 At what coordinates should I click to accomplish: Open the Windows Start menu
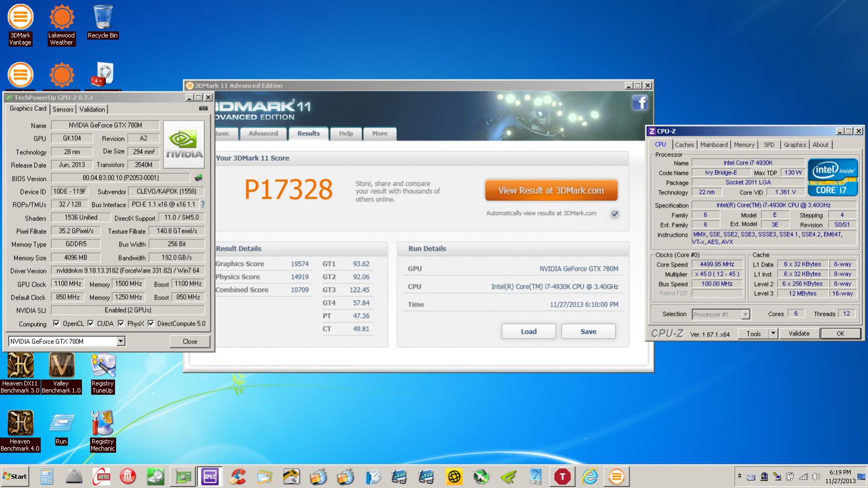click(x=15, y=477)
